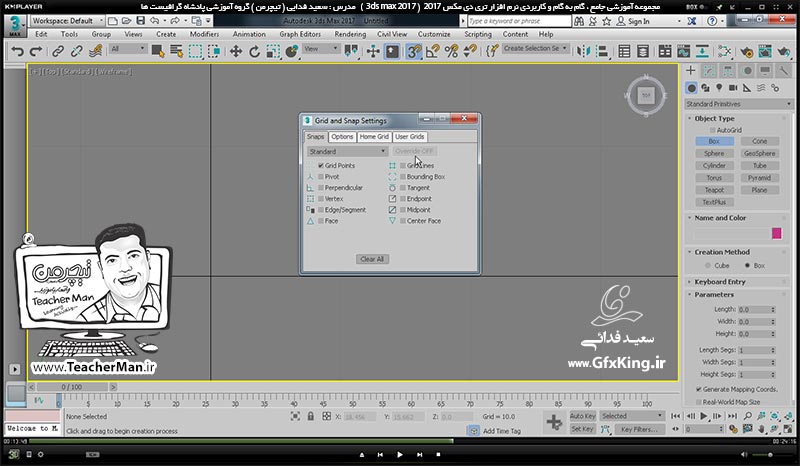
Task: Click the Teapot object type button
Action: click(714, 190)
